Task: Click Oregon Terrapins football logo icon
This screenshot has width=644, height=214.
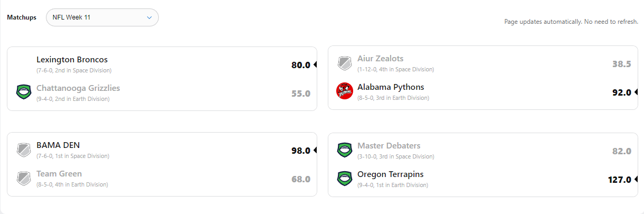Action: [x=345, y=179]
